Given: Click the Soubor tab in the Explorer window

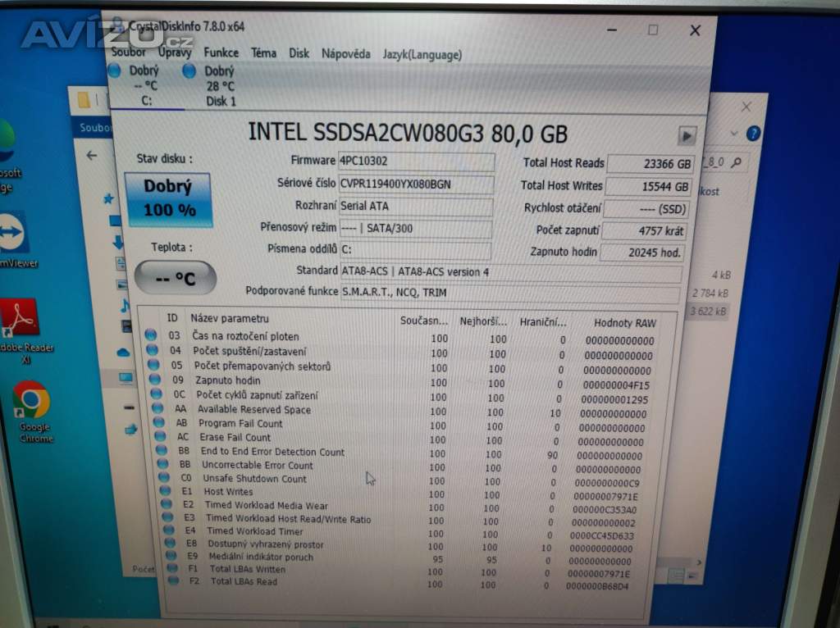Looking at the screenshot, I should coord(94,127).
